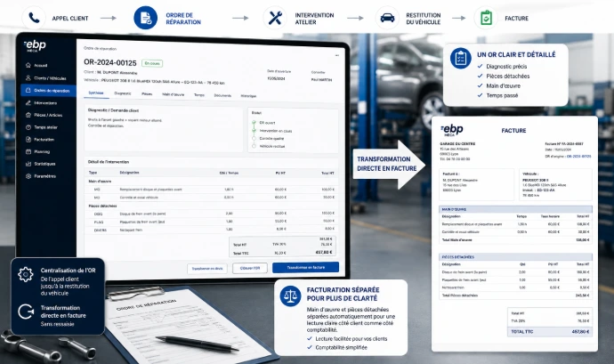The height and width of the screenshot is (364, 614).
Task: Click the gear icon beside Centralisation de l'OR
Action: tap(26, 274)
